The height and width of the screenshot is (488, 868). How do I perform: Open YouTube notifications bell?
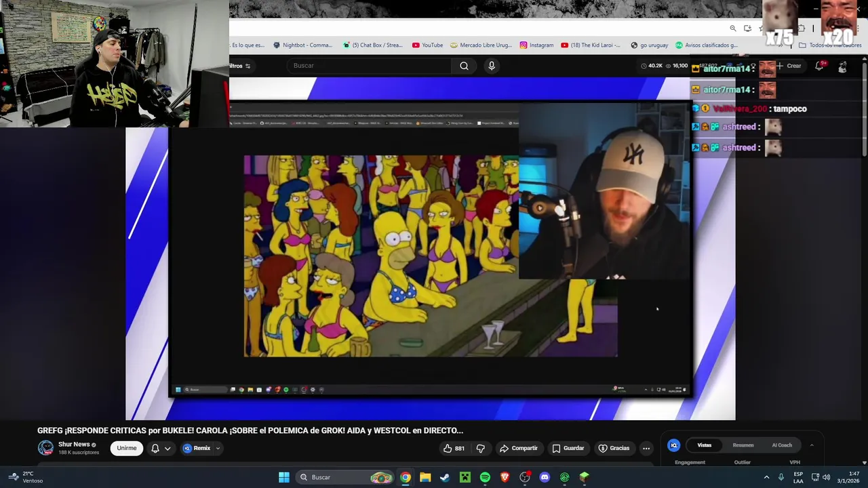pyautogui.click(x=819, y=66)
